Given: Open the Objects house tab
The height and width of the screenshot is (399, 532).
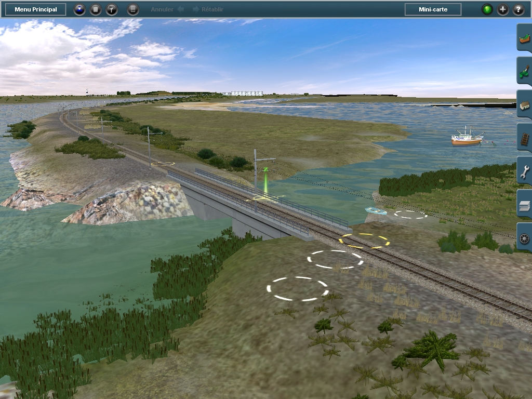Looking at the screenshot, I should [524, 104].
